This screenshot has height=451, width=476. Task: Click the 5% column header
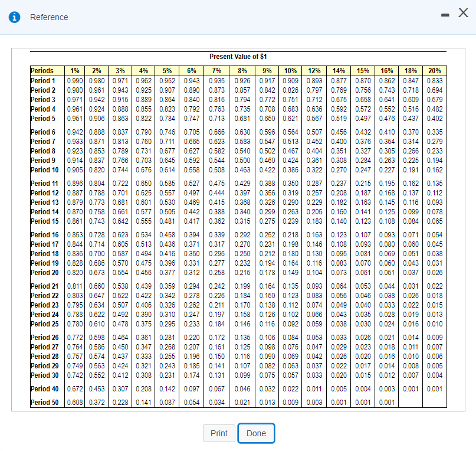[167, 71]
